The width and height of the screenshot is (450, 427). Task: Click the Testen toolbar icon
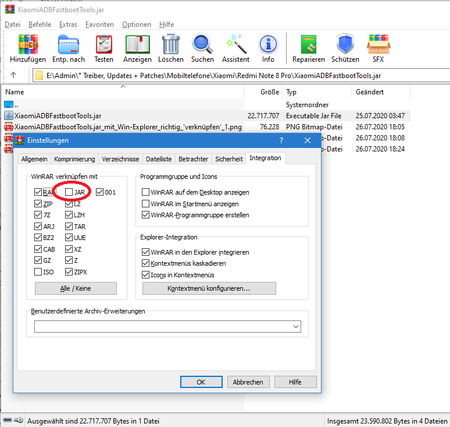pos(104,48)
